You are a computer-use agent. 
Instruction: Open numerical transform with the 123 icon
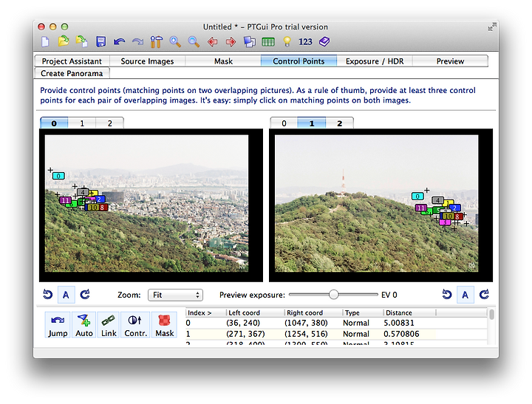(305, 41)
